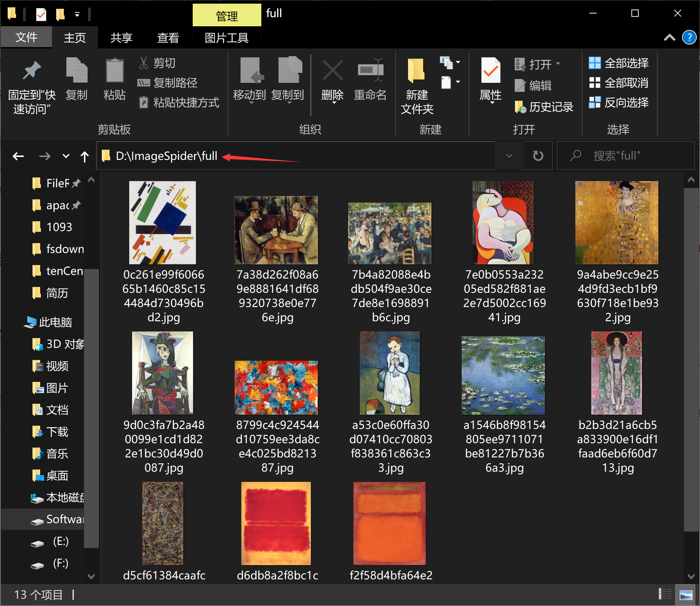Refresh the current folder view

538,156
